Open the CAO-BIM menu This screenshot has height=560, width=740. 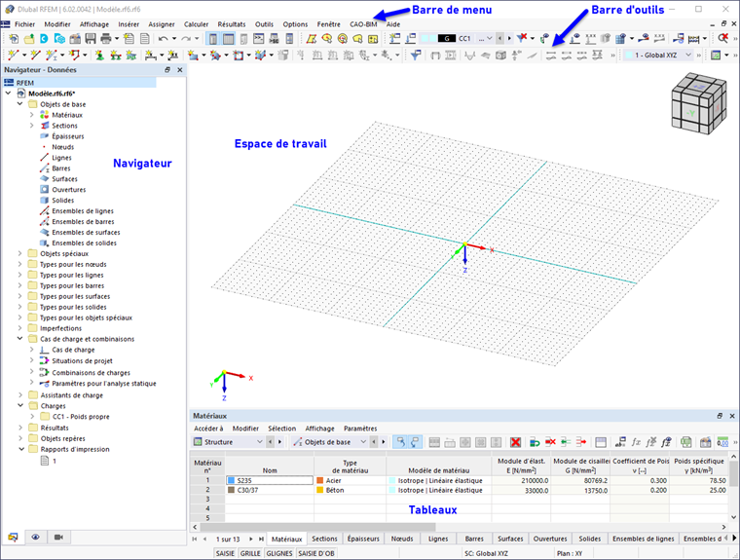363,24
